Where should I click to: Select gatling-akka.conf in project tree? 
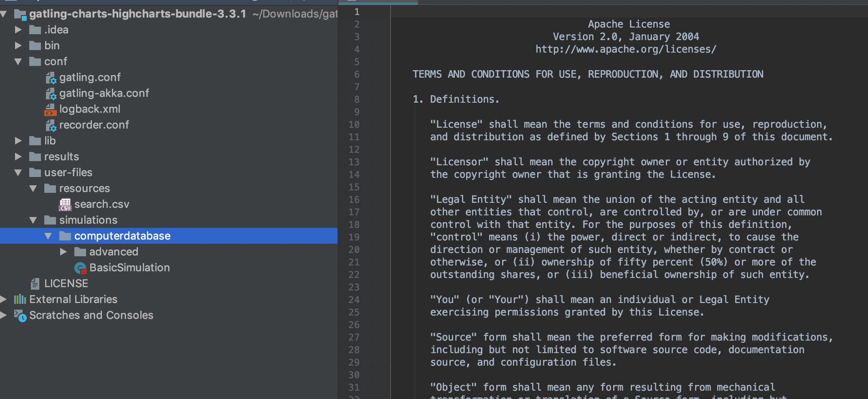coord(104,93)
